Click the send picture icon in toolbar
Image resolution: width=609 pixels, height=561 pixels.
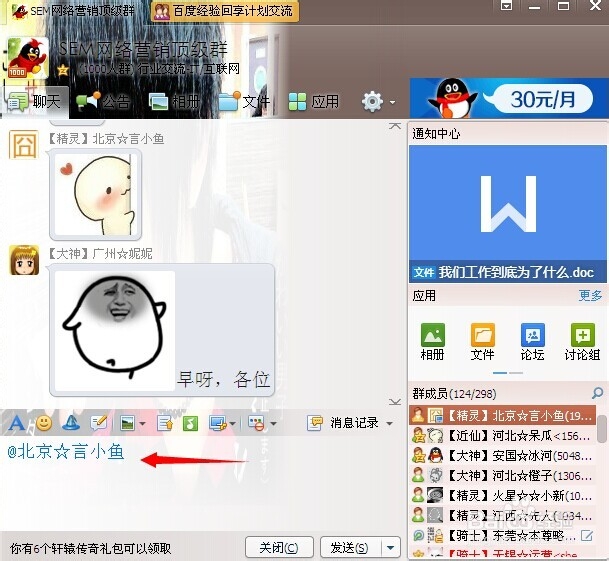click(128, 423)
